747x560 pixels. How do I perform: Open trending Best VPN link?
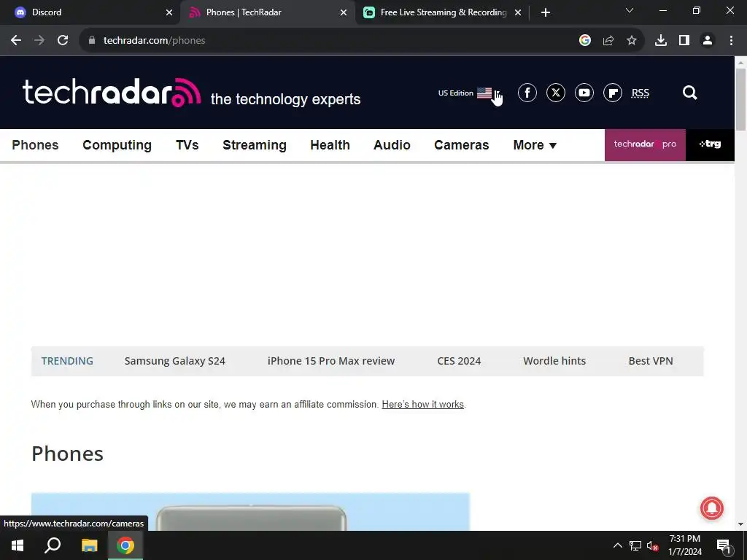[x=651, y=361]
